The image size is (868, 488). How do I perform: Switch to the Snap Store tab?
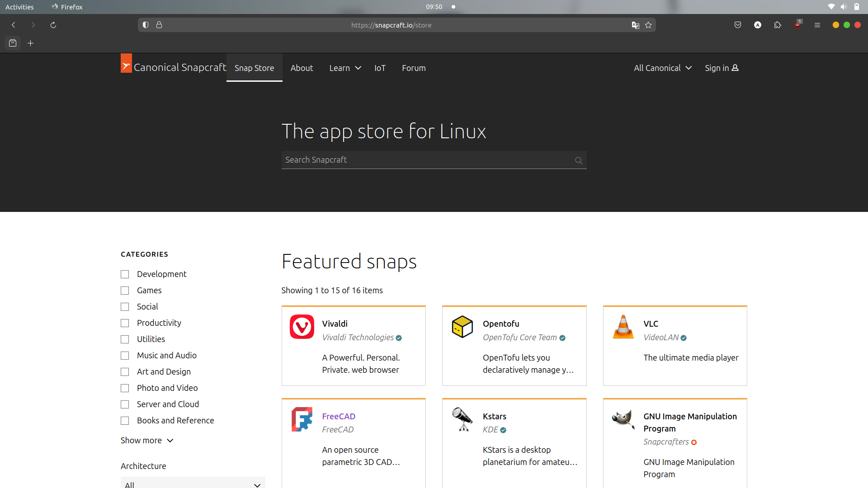(x=255, y=68)
